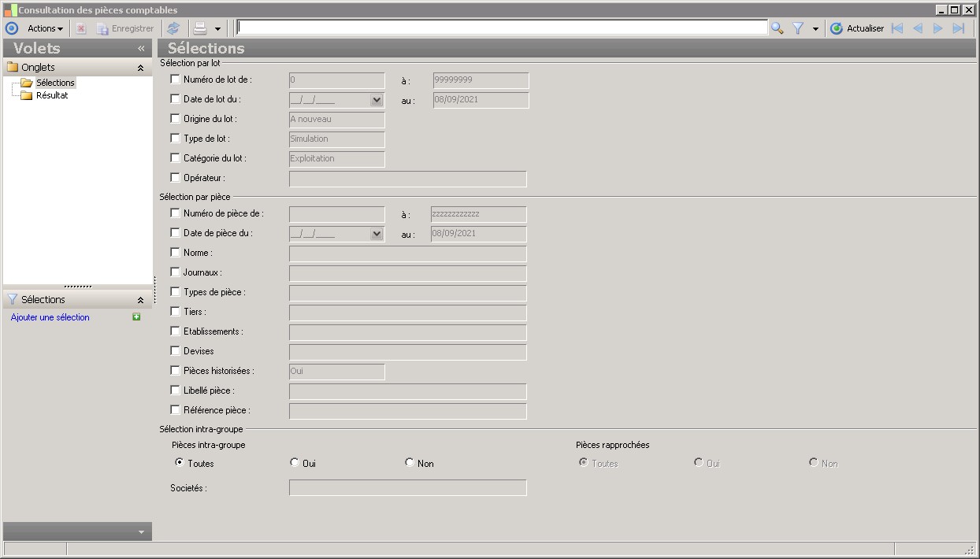980x559 pixels.
Task: Click the Societés input field
Action: pos(408,488)
